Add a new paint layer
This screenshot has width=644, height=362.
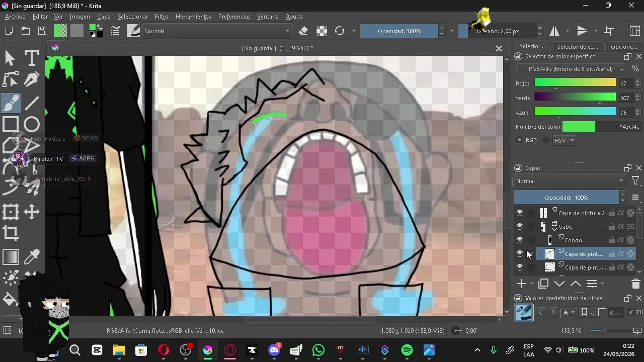pos(521,284)
